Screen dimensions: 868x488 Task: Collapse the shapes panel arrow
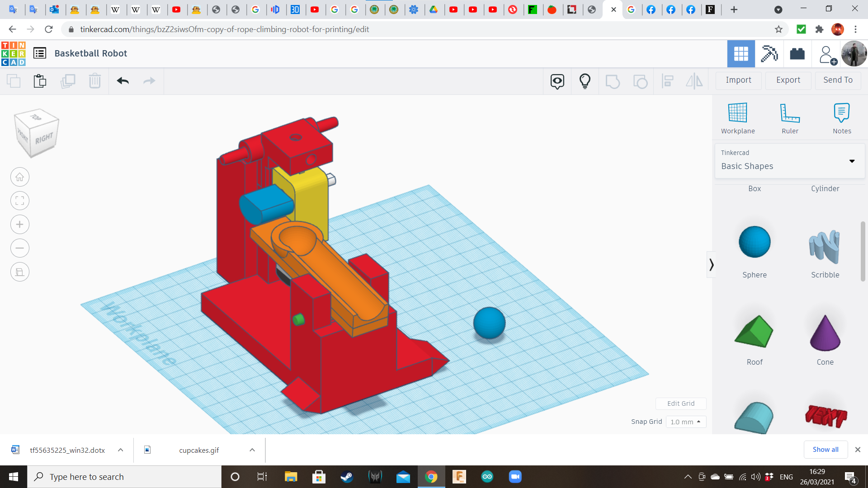pyautogui.click(x=711, y=264)
